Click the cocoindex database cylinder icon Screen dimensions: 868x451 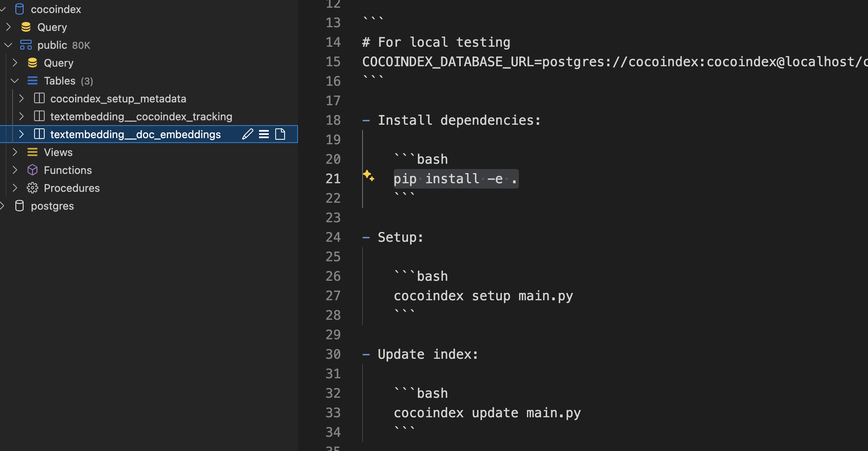coord(19,9)
